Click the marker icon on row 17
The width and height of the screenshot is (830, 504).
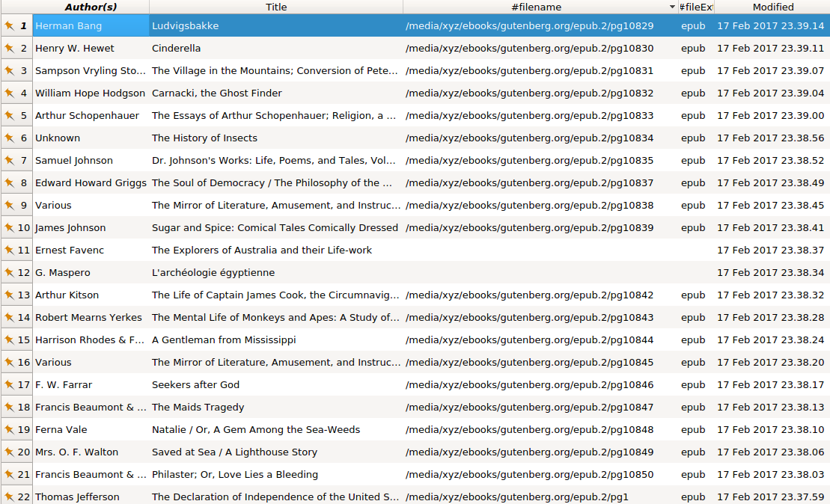(x=10, y=384)
